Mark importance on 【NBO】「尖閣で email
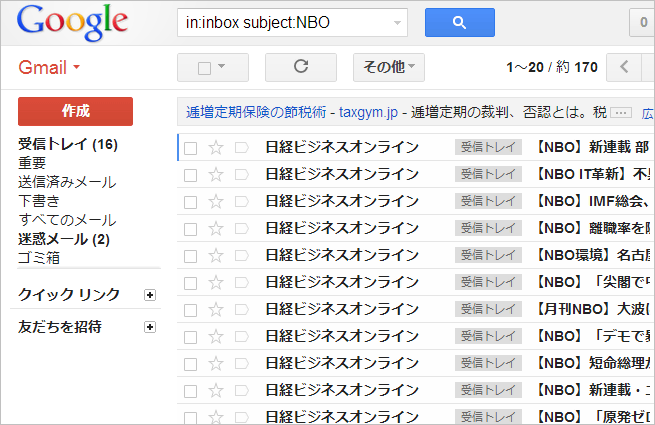This screenshot has width=655, height=425. (241, 283)
